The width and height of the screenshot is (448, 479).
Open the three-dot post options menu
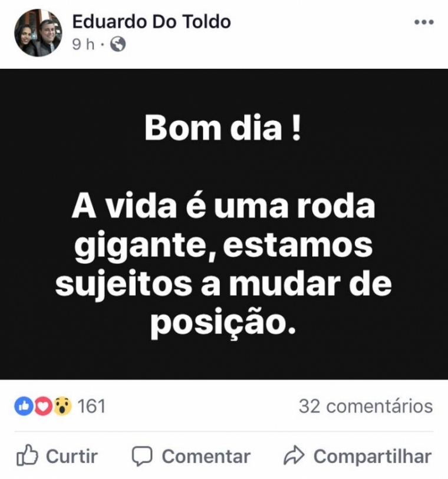pyautogui.click(x=424, y=22)
